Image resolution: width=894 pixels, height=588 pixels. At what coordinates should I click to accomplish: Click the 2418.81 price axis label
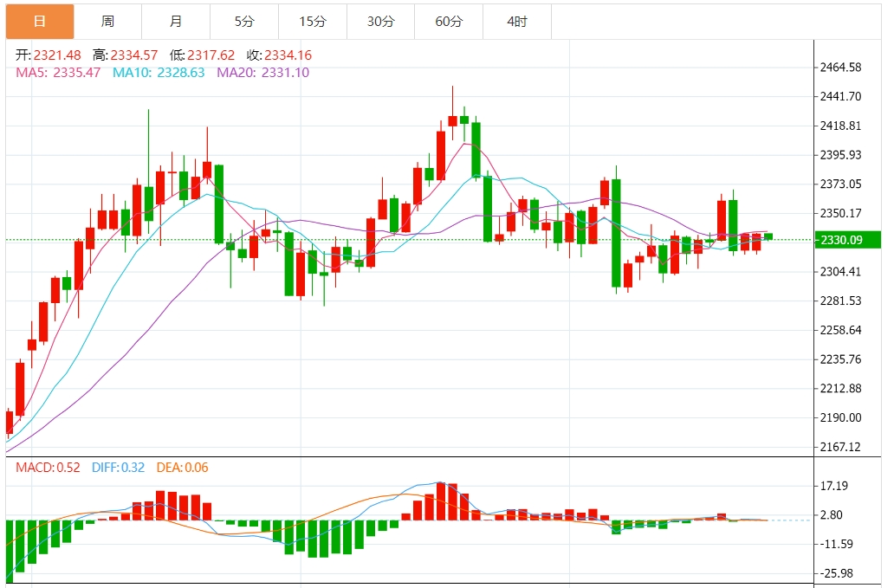840,126
